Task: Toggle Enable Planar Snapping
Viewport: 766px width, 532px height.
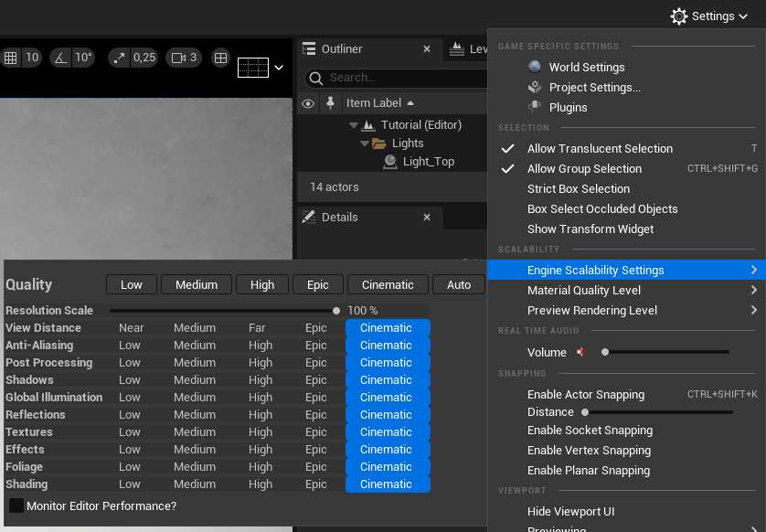Action: pos(627,471)
